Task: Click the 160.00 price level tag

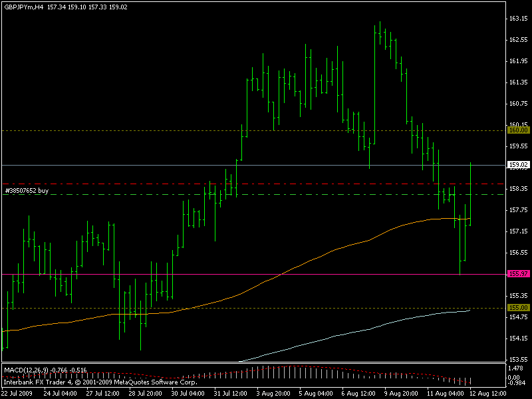Action: [518, 130]
